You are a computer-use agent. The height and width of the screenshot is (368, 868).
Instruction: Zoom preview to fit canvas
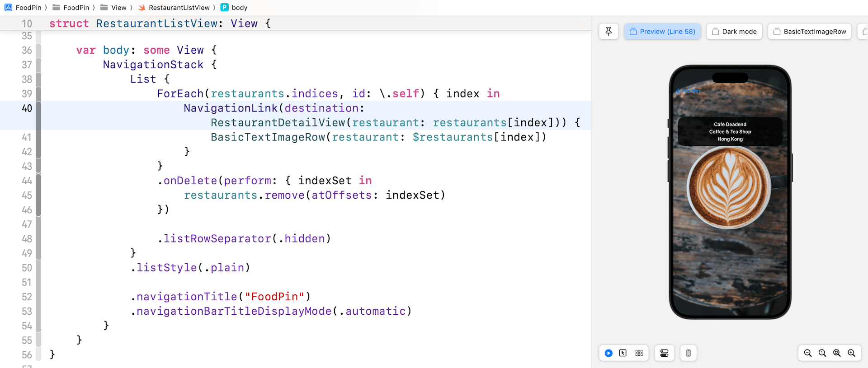[x=837, y=353]
